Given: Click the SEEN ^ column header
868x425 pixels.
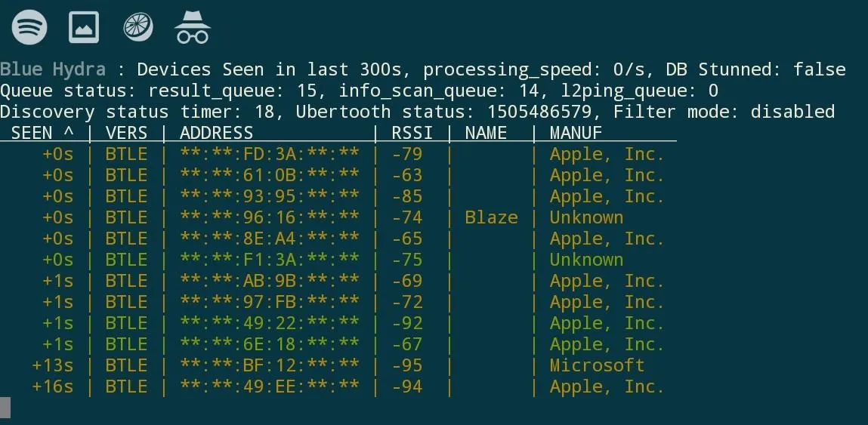Looking at the screenshot, I should click(42, 133).
